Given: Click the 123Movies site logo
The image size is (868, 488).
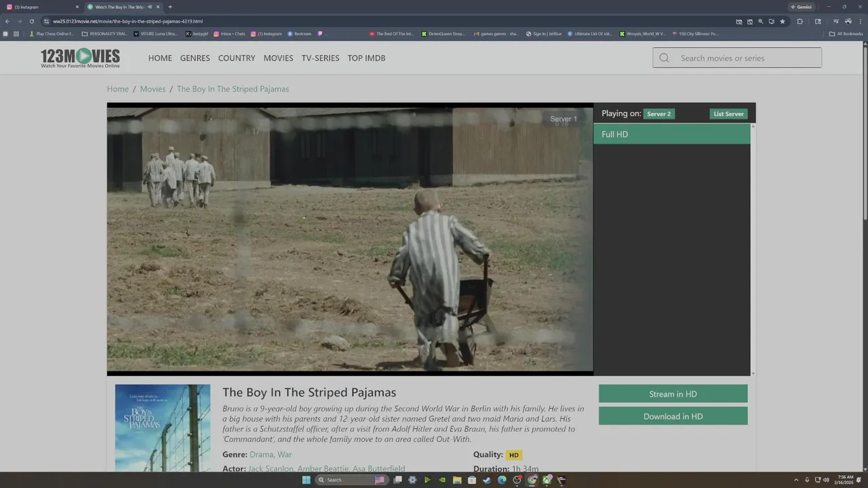Looking at the screenshot, I should pyautogui.click(x=80, y=58).
